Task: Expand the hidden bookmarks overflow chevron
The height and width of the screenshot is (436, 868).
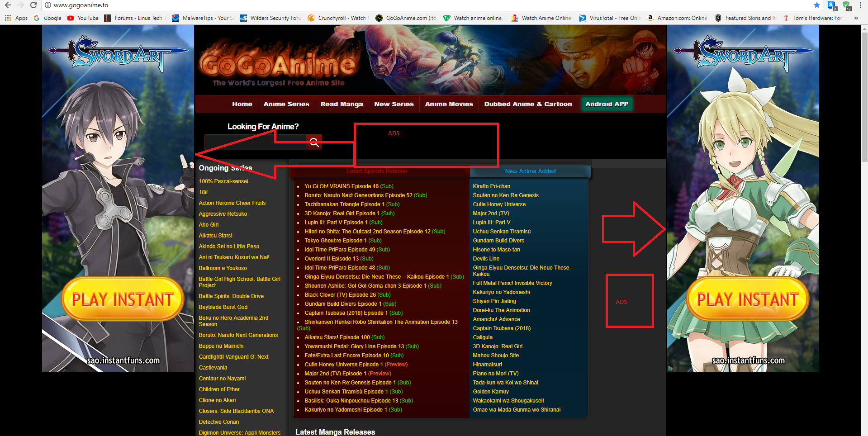Action: pos(856,18)
